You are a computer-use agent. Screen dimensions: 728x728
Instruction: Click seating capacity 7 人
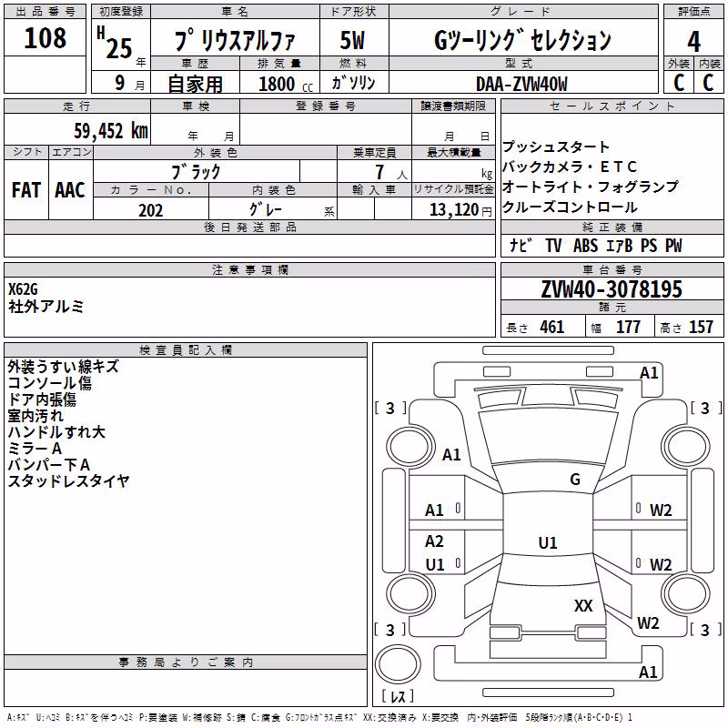click(391, 172)
